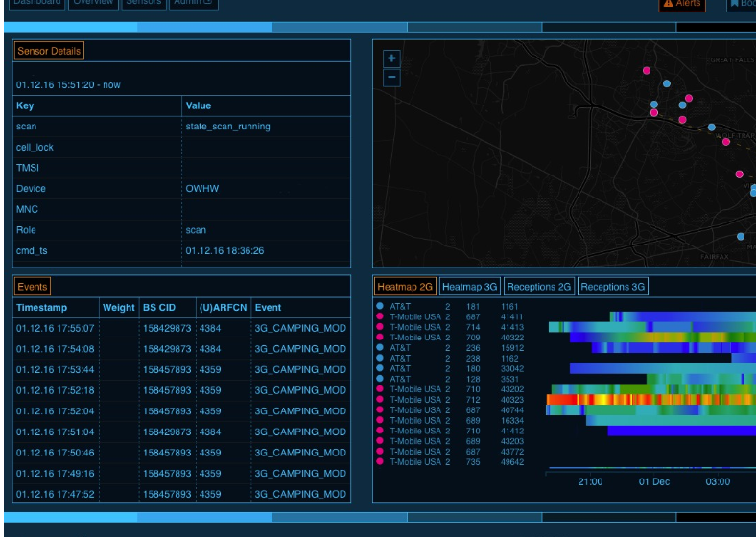
Task: Click the blue AT&T dot for cell 3531
Action: [x=380, y=379]
